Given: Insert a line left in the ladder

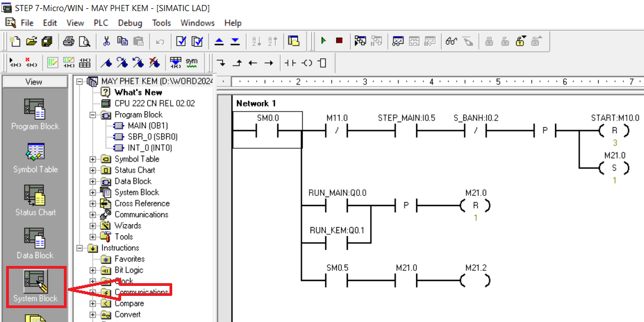Looking at the screenshot, I should point(253,63).
